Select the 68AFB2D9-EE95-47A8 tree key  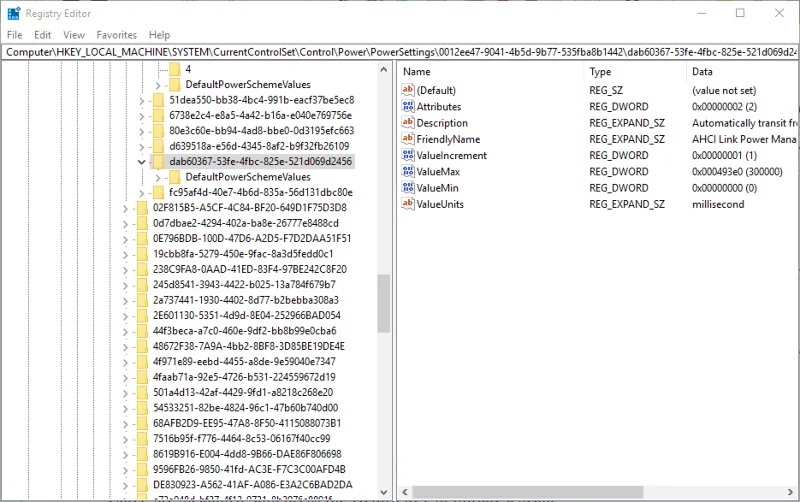[x=247, y=423]
